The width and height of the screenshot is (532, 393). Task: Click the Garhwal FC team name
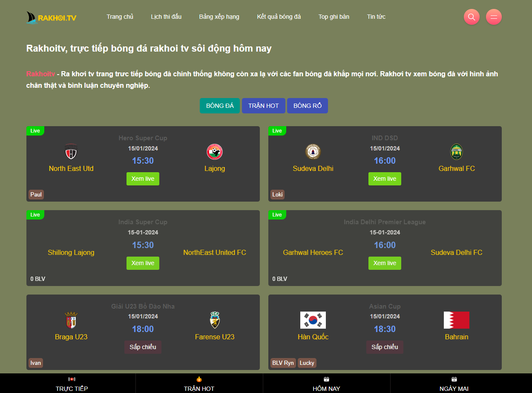pos(457,168)
